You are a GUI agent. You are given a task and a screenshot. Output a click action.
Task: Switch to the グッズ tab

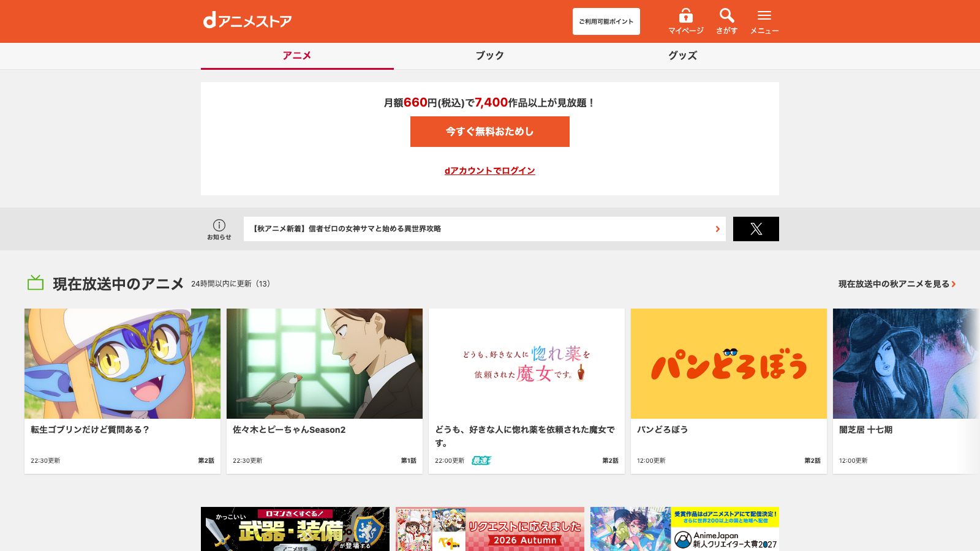[682, 56]
